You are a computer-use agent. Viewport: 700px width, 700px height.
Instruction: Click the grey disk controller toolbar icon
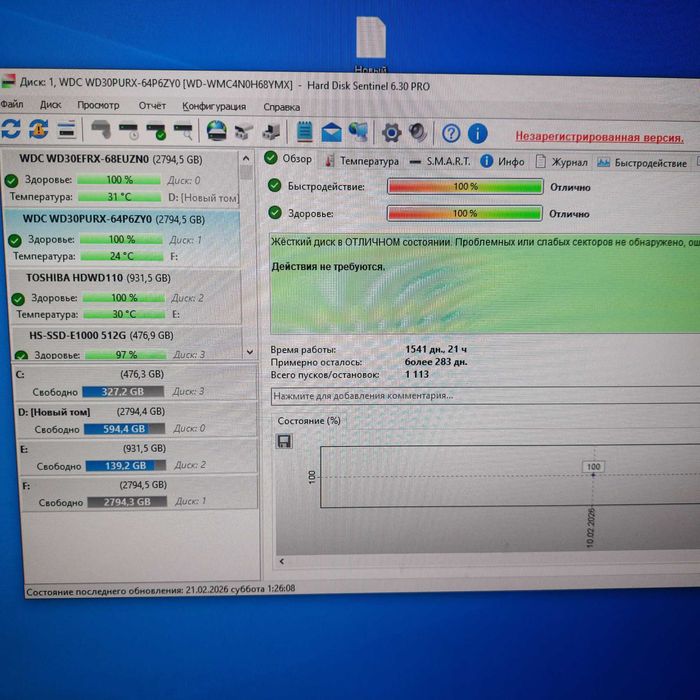(244, 132)
